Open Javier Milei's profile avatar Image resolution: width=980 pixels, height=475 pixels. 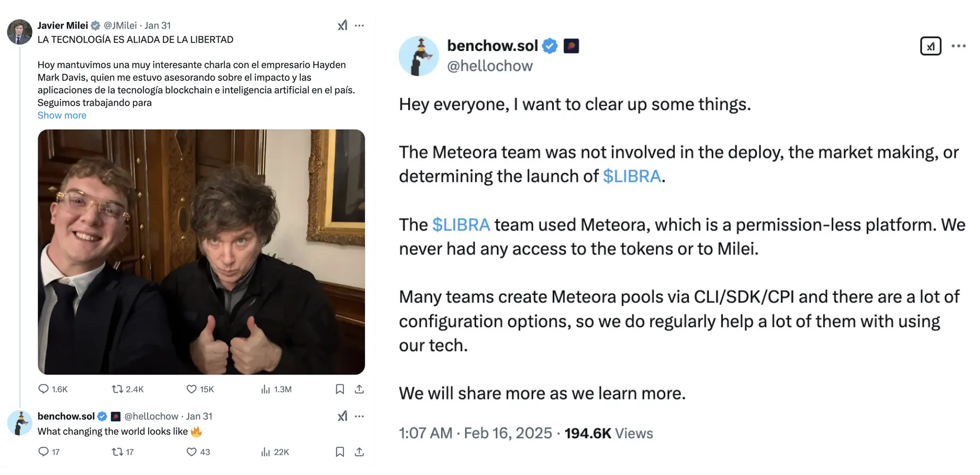(20, 32)
